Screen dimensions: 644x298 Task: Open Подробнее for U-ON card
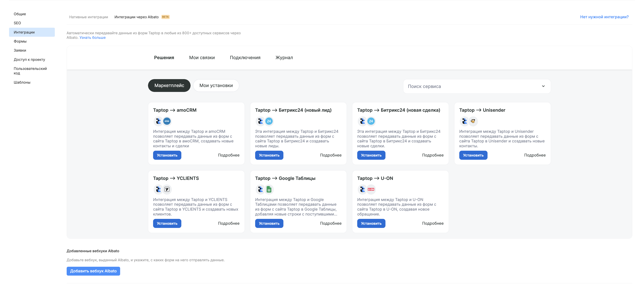tap(433, 223)
